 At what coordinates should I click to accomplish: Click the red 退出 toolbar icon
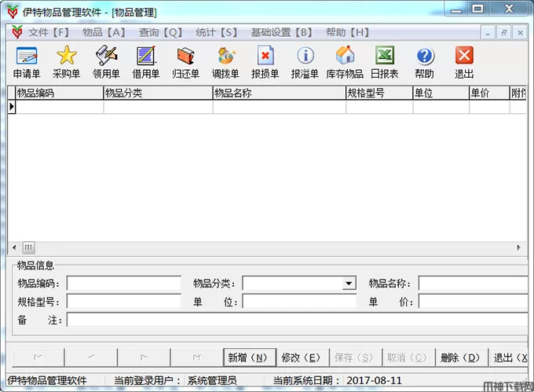click(x=464, y=62)
